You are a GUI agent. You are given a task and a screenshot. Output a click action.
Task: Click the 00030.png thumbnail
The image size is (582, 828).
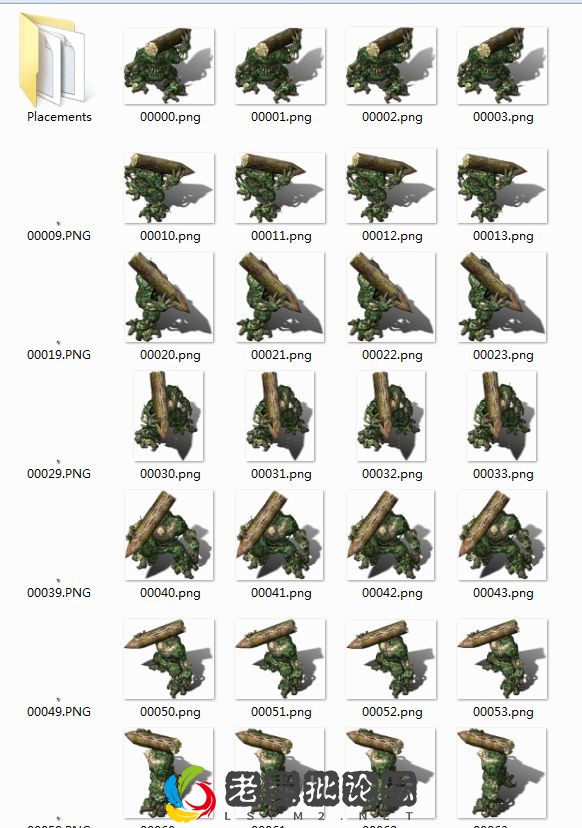click(168, 416)
